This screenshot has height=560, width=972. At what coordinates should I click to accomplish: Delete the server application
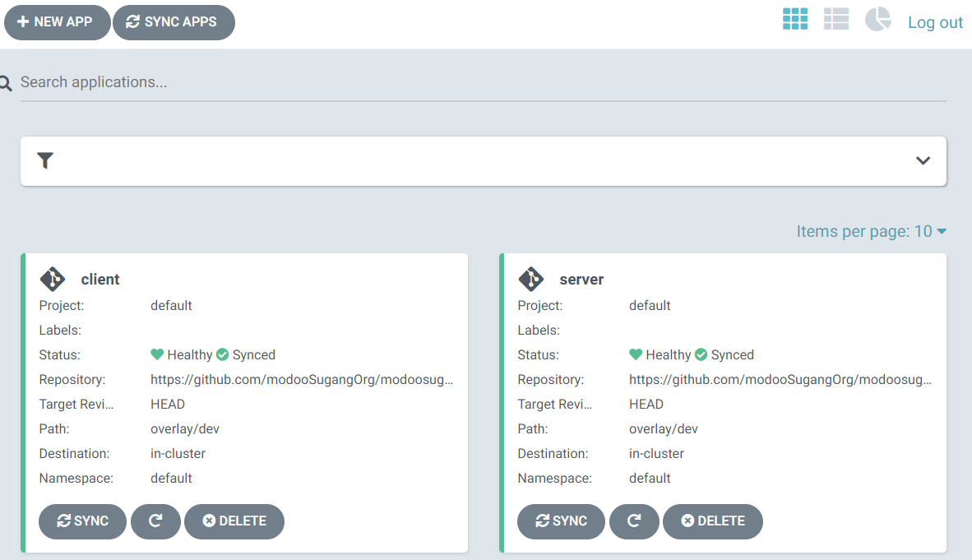[713, 521]
